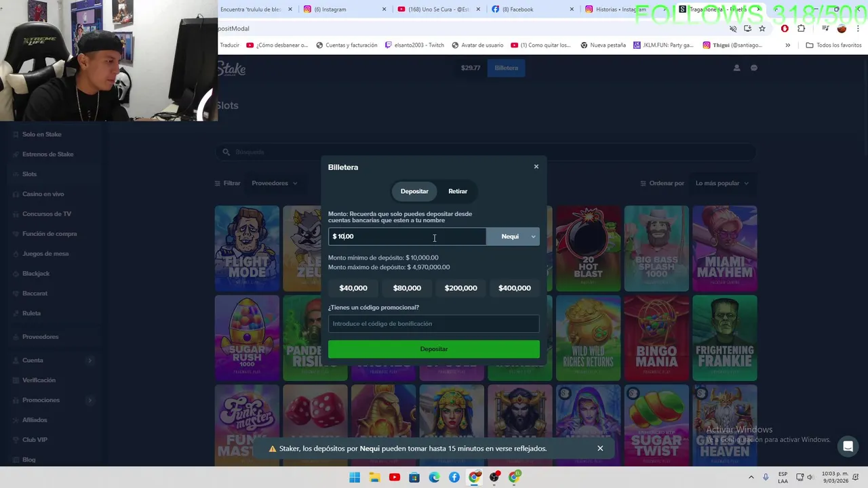
Task: Open the Sugar Rush 1000 game thumbnail
Action: point(247,338)
